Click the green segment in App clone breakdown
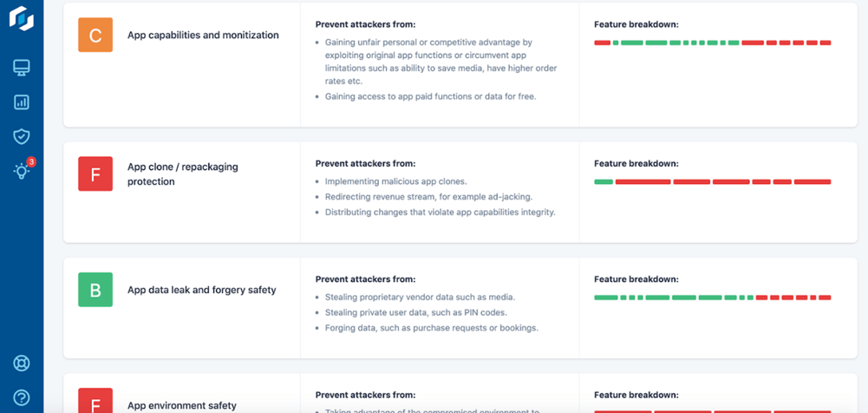 point(604,181)
